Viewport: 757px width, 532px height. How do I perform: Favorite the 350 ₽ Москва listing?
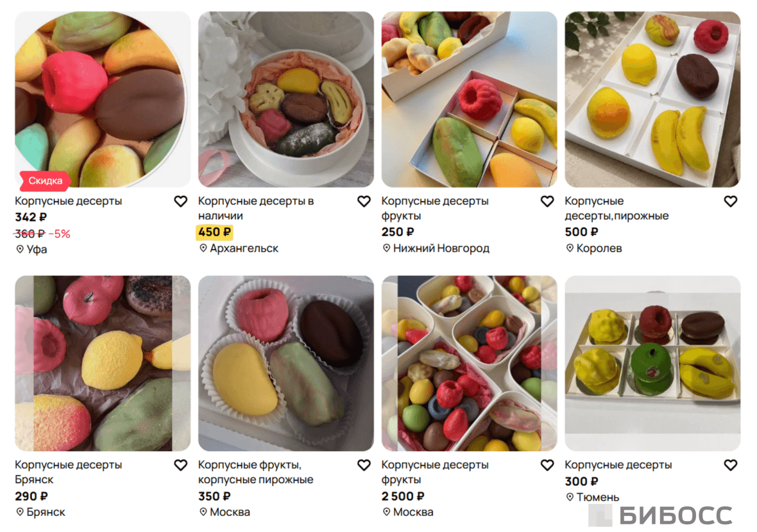[x=364, y=465]
